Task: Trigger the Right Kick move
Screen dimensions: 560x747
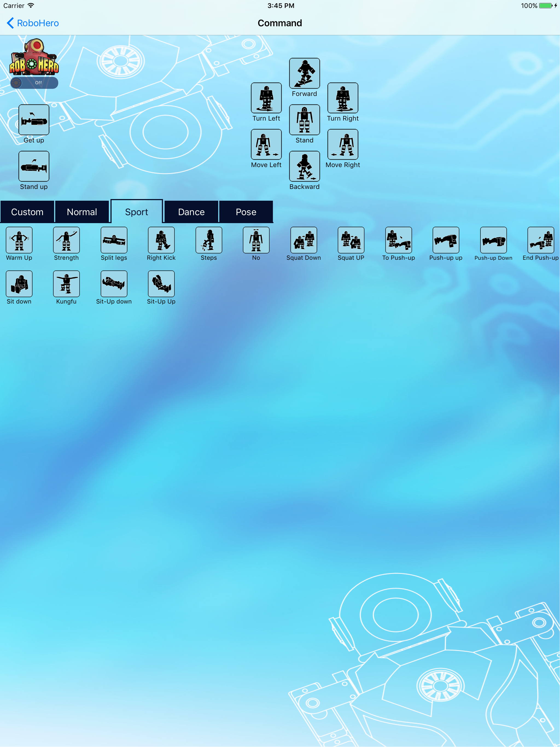Action: click(x=161, y=240)
